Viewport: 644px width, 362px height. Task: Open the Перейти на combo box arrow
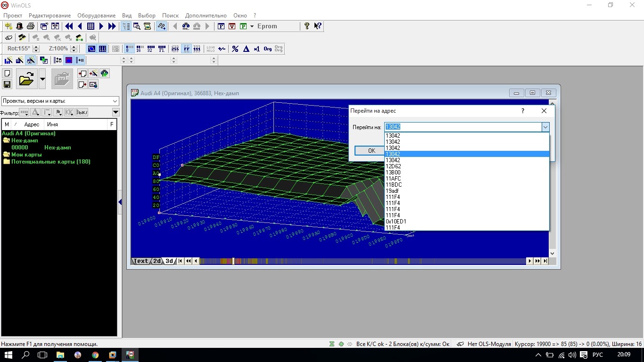(545, 127)
